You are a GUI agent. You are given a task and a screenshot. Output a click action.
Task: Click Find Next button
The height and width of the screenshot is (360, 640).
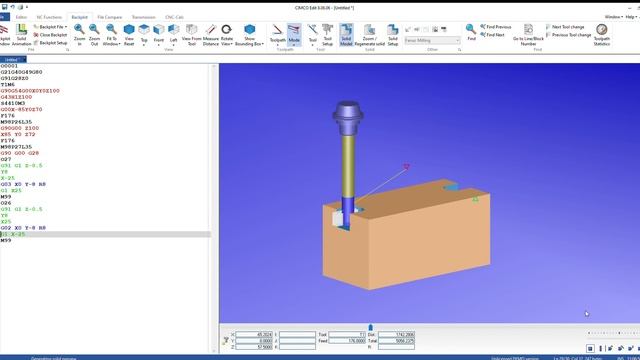coord(492,35)
